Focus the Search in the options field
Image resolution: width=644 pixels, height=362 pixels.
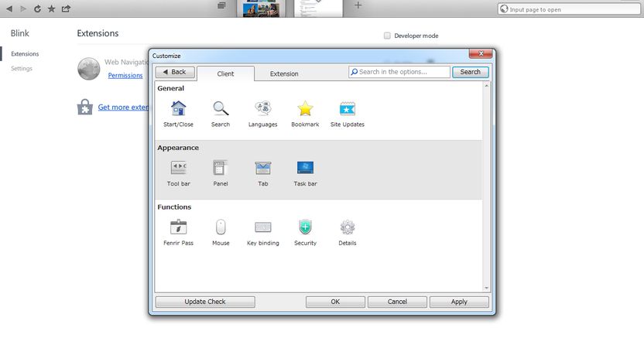(399, 72)
